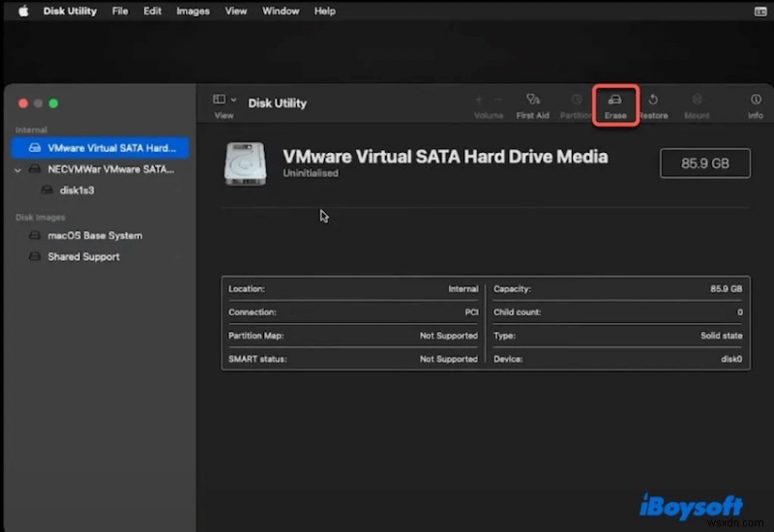
Task: Open the Apple menu
Action: tap(23, 11)
